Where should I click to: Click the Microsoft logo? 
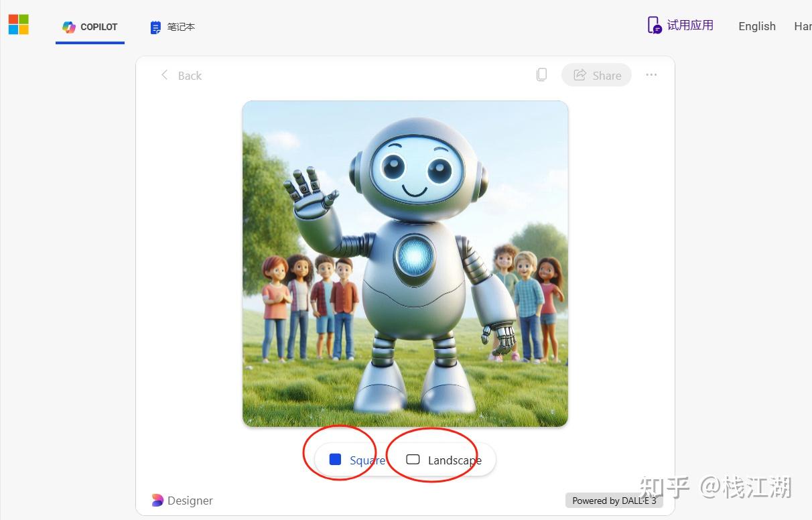(19, 25)
